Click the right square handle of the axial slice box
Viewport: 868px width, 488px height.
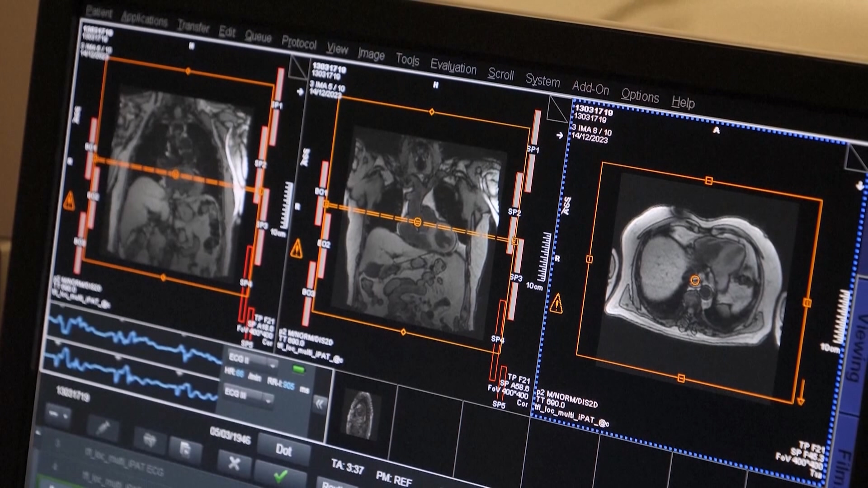(807, 302)
